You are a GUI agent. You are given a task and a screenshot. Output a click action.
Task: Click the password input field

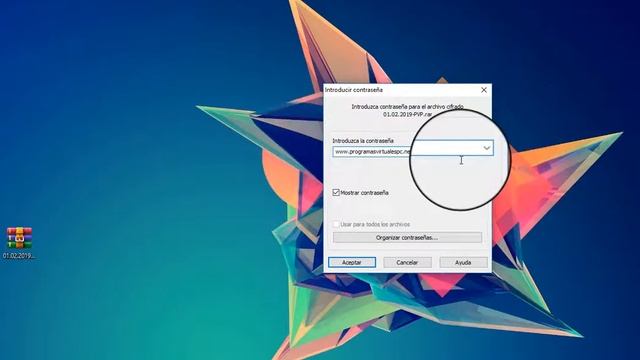pyautogui.click(x=407, y=151)
